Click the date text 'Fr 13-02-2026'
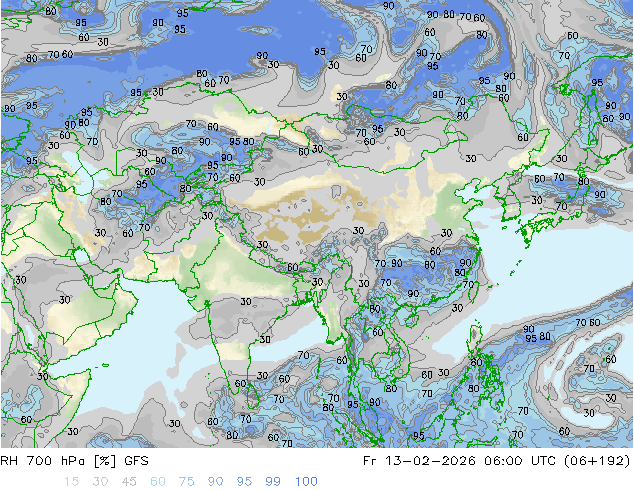The height and width of the screenshot is (490, 634). point(419,461)
